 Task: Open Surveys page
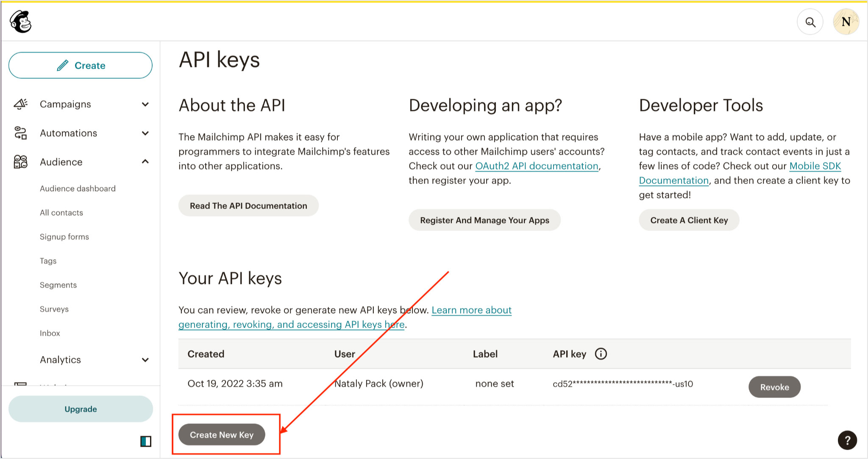pos(54,309)
